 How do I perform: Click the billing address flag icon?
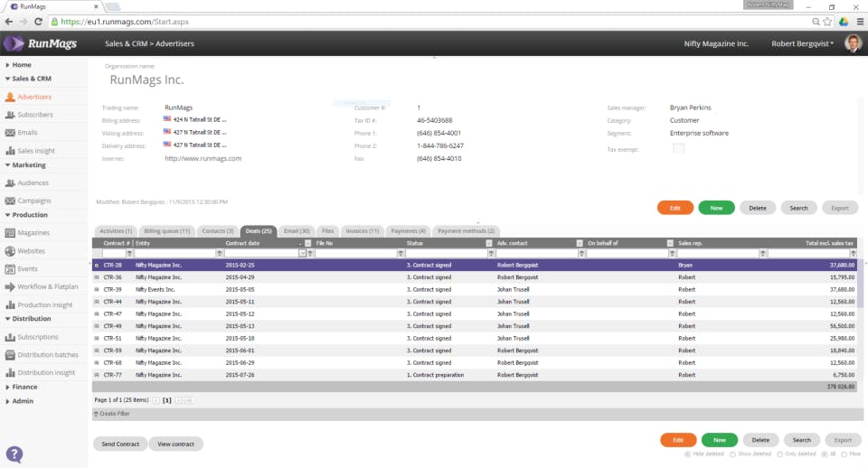[167, 119]
